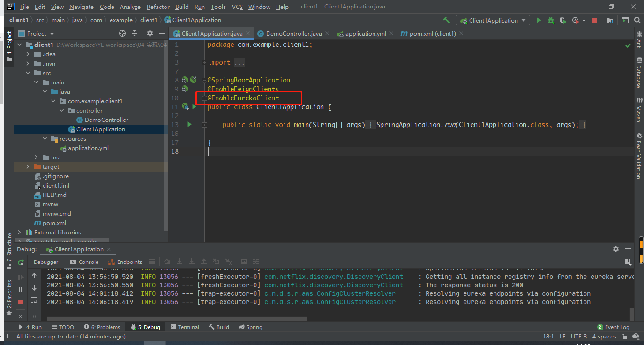Image resolution: width=644 pixels, height=345 pixels.
Task: Toggle the Spring tool window button
Action: tap(250, 327)
